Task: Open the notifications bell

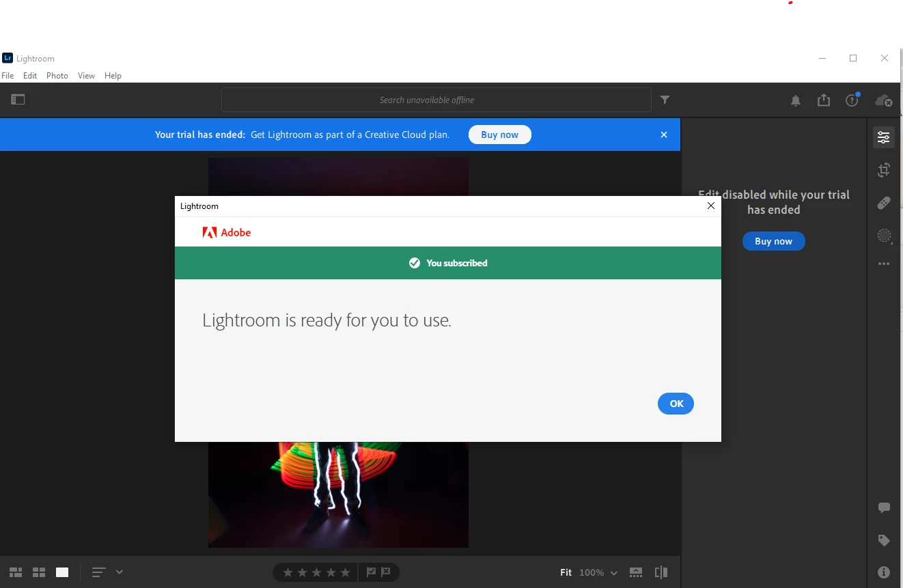Action: tap(796, 100)
